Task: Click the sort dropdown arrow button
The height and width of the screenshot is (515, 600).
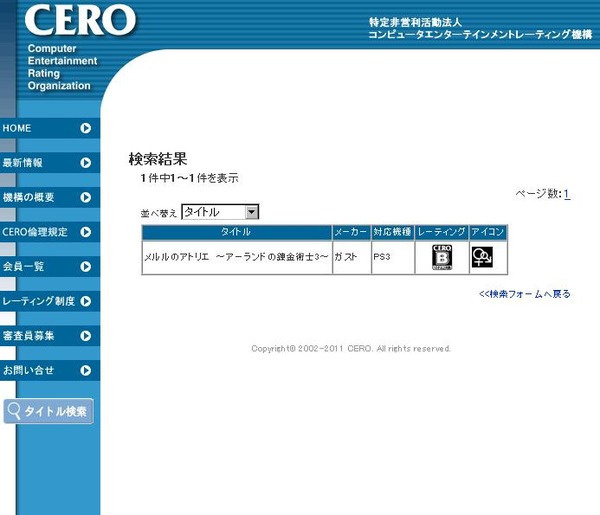Action: coord(252,212)
